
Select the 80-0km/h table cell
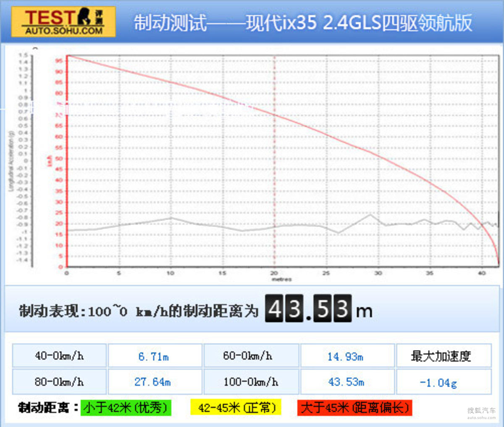click(x=59, y=382)
